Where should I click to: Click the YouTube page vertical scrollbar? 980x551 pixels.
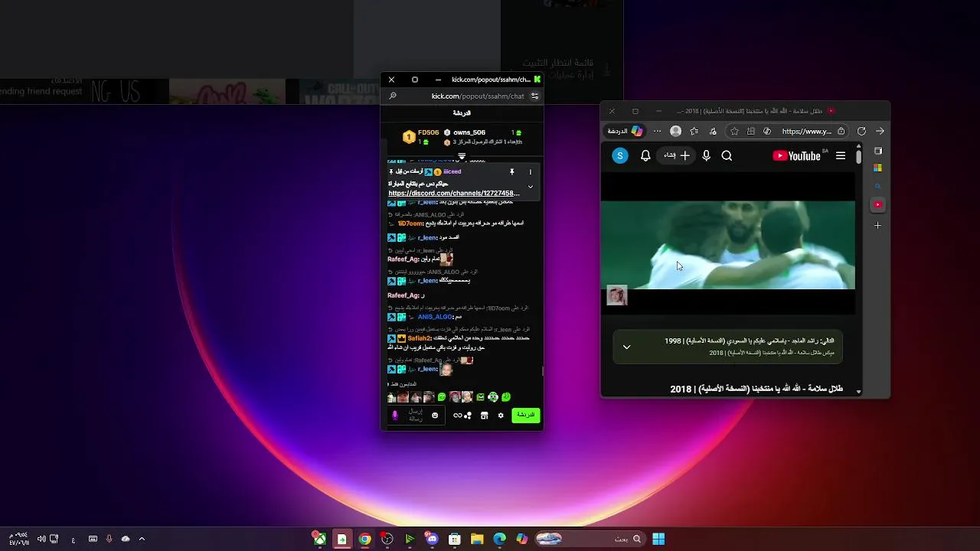coord(858,156)
